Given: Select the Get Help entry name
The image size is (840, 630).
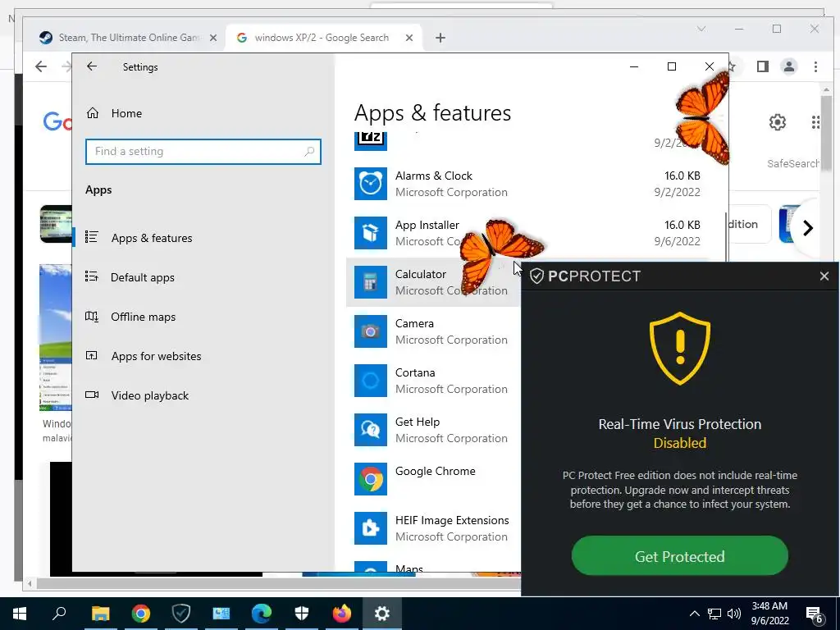Looking at the screenshot, I should click(418, 422).
